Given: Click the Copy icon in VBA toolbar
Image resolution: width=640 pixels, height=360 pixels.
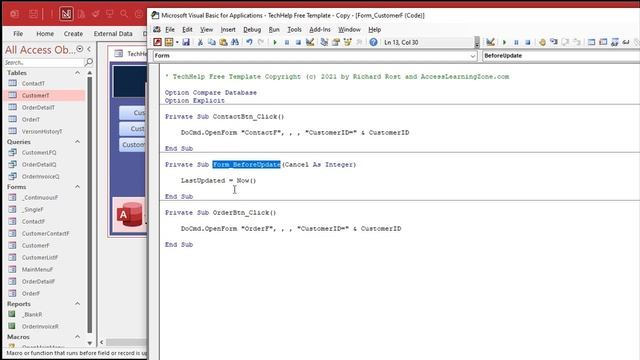Looking at the screenshot, I should click(211, 42).
